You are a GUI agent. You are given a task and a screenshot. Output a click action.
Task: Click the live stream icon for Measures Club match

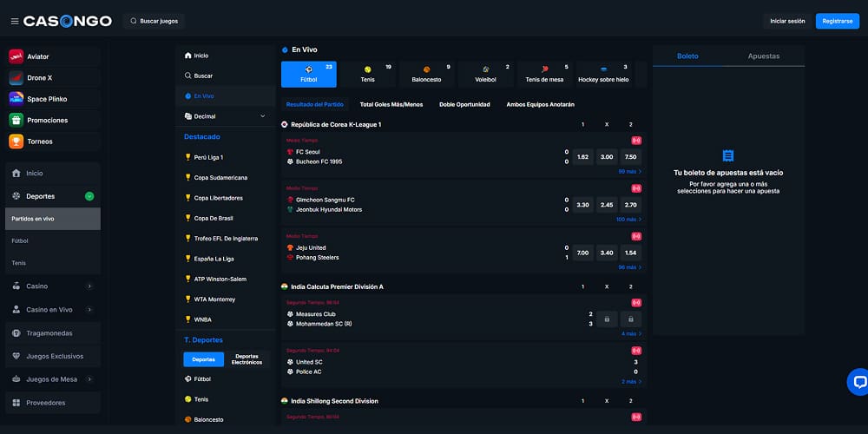pos(636,303)
